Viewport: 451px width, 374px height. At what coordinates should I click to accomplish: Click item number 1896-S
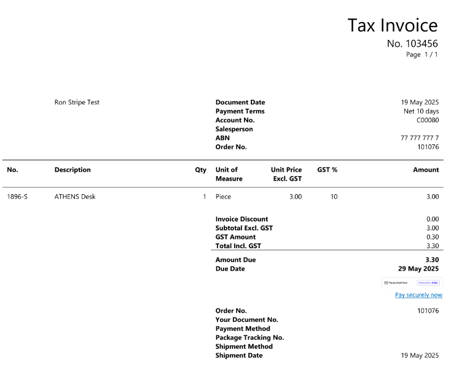coord(17,197)
